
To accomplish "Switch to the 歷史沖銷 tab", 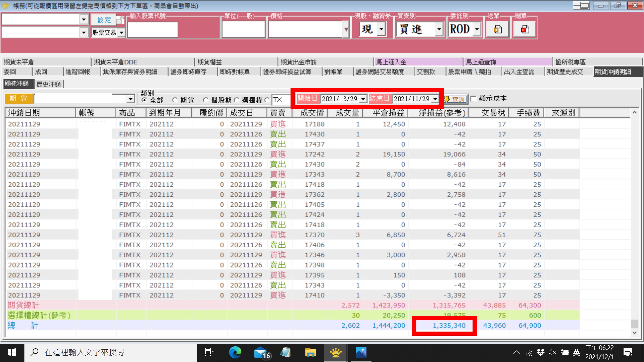I will (49, 84).
